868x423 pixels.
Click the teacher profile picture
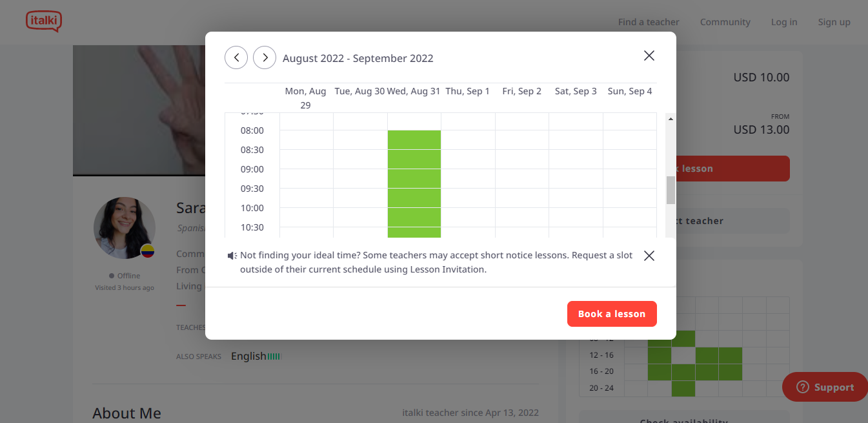pyautogui.click(x=125, y=228)
